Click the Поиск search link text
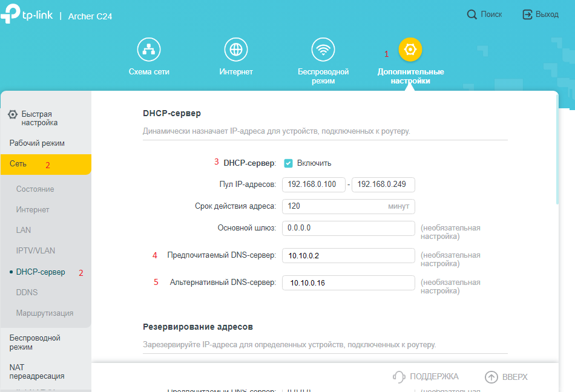 [x=491, y=15]
